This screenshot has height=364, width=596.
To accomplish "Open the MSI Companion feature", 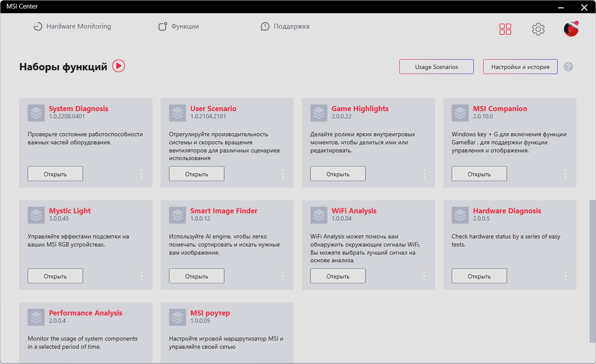I will click(479, 174).
